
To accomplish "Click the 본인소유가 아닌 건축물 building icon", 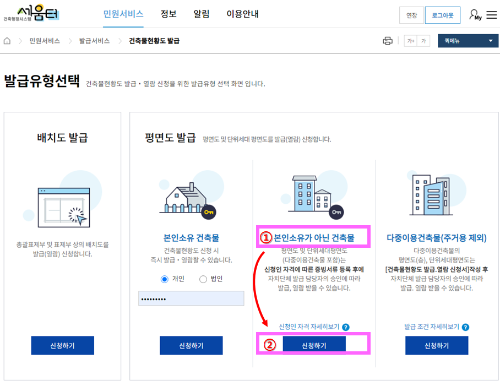I will click(315, 197).
